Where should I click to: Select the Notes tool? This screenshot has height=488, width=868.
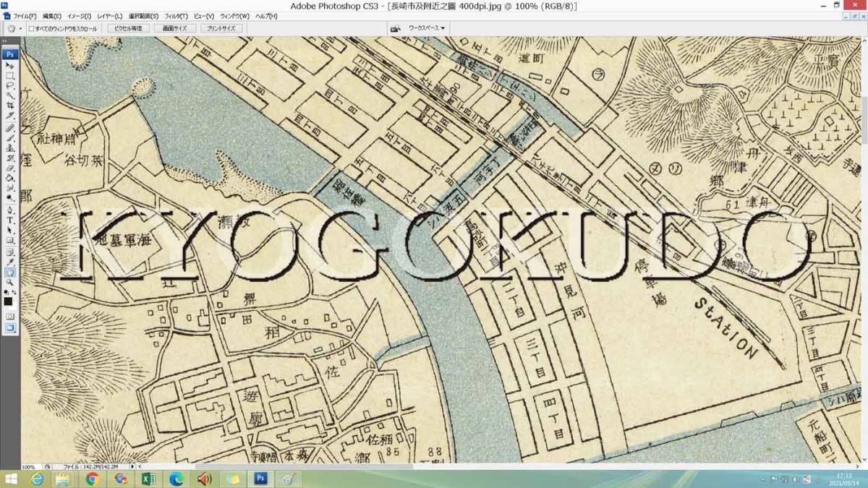(11, 252)
